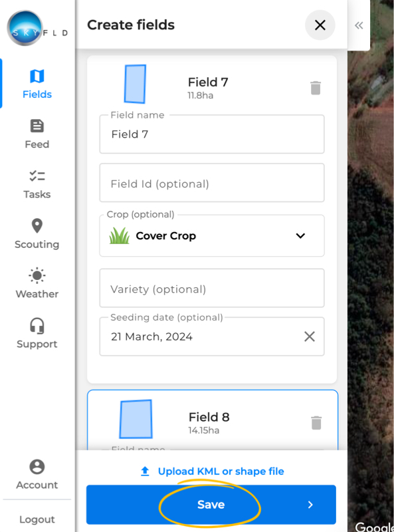Screen dimensions: 394x532
Task: Go to Tasks in sidebar
Action: (x=37, y=184)
